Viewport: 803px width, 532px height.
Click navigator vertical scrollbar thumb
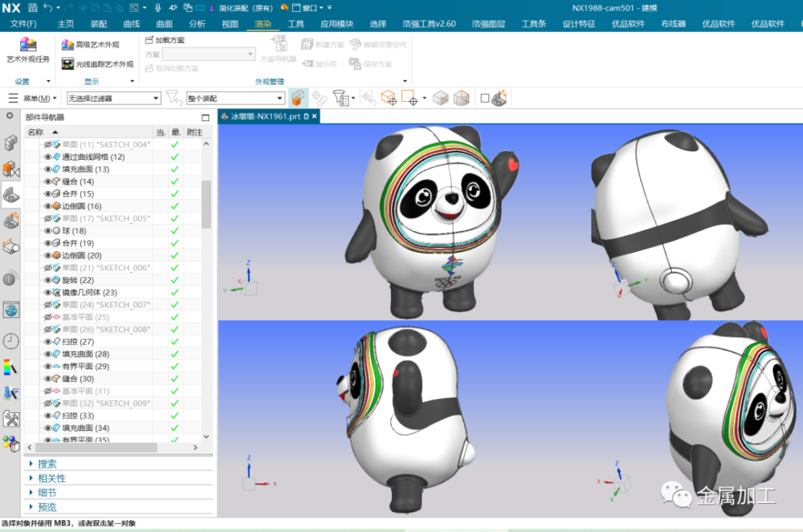tap(206, 204)
